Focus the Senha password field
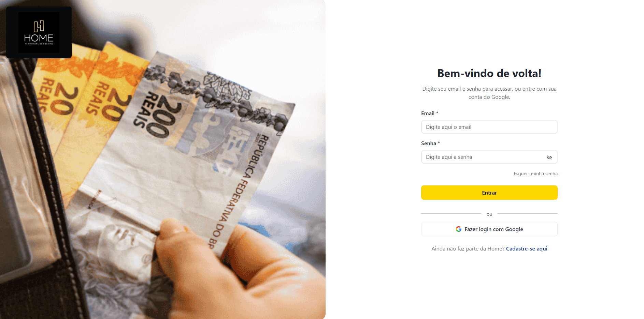The height and width of the screenshot is (319, 644). (489, 157)
